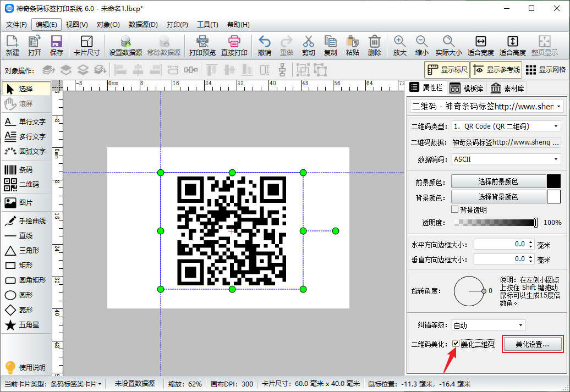Click the 水平方向边框大小 input field
This screenshot has height=392, width=570.
coord(501,244)
